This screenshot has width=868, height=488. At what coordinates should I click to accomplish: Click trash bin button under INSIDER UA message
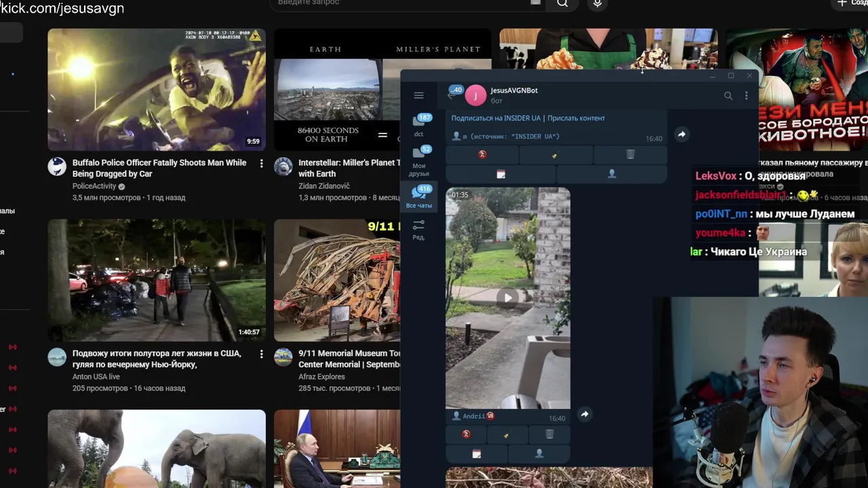(x=630, y=155)
